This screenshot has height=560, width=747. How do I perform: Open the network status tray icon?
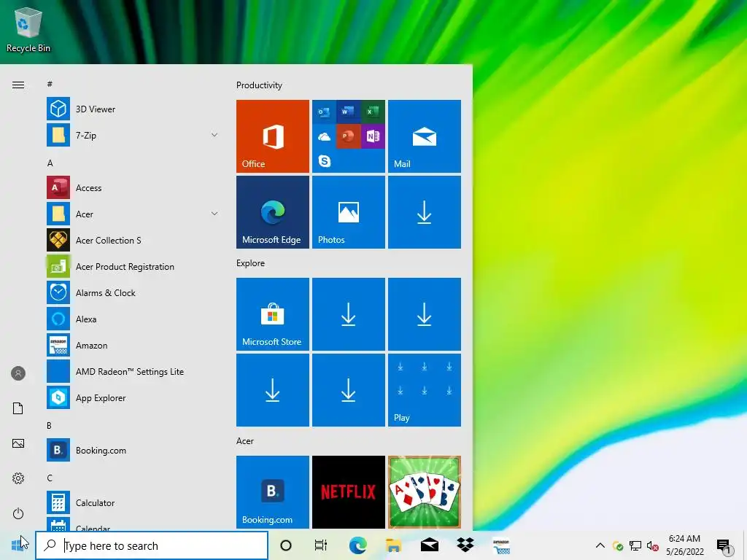tap(635, 545)
